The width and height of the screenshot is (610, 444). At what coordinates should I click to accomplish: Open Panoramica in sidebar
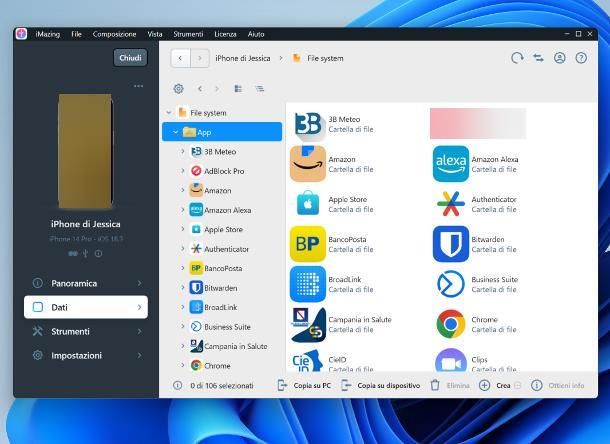pos(86,283)
